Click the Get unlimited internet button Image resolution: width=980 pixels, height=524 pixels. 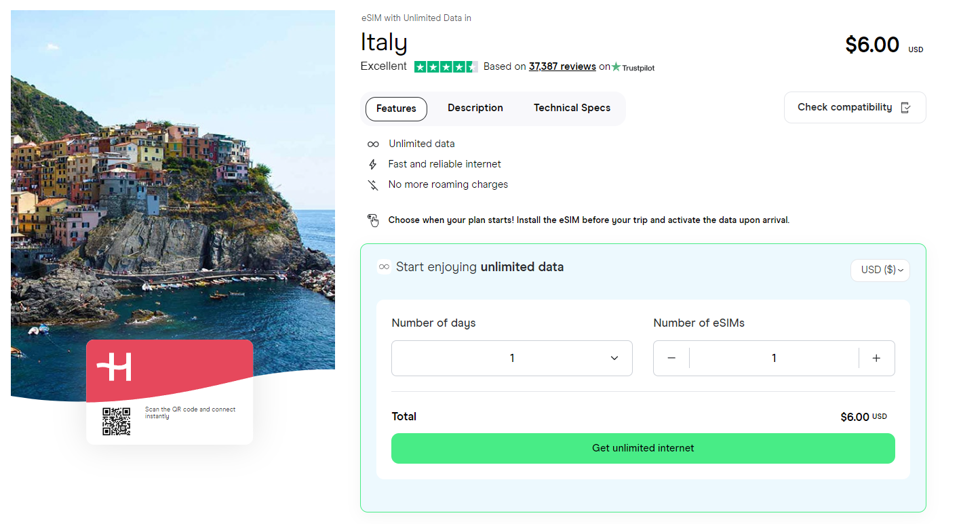(643, 448)
